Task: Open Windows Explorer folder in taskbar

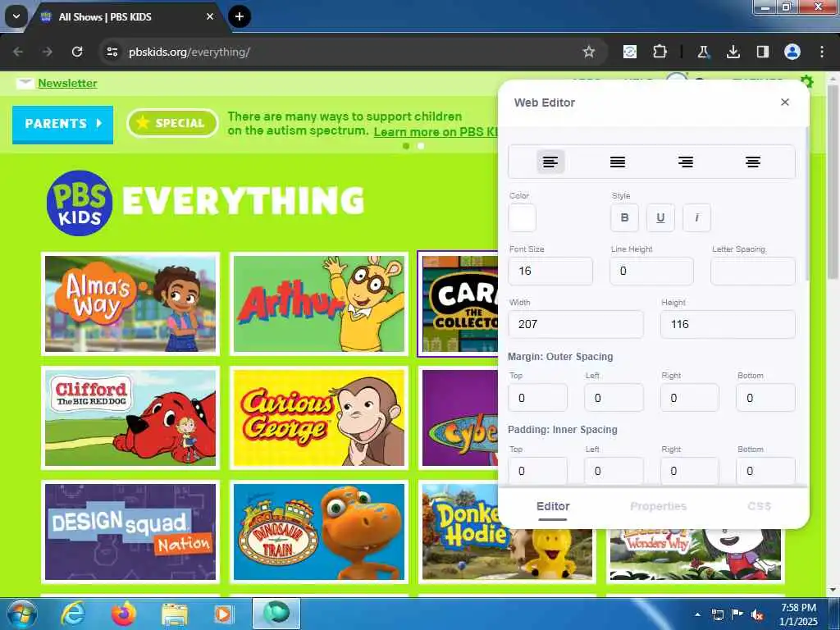Action: [x=175, y=614]
